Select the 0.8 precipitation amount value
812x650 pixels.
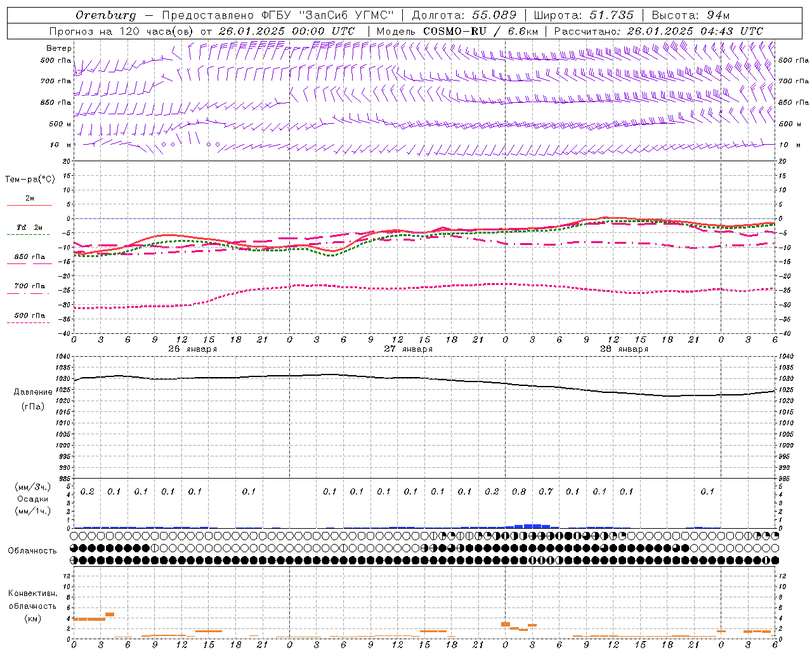(519, 491)
